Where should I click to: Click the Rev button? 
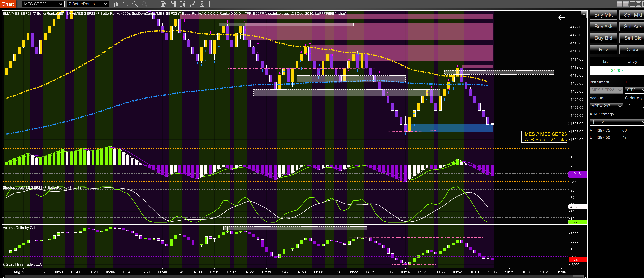(603, 50)
